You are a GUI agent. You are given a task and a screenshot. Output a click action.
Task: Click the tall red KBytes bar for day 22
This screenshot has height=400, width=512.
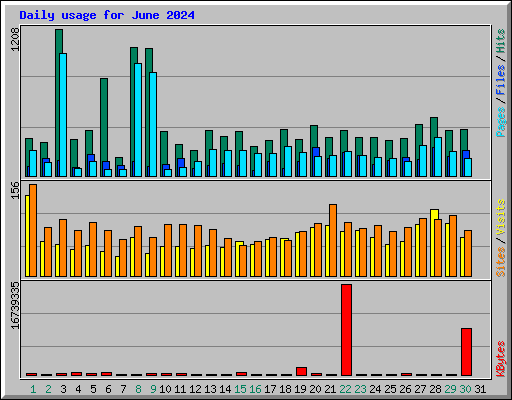click(346, 330)
